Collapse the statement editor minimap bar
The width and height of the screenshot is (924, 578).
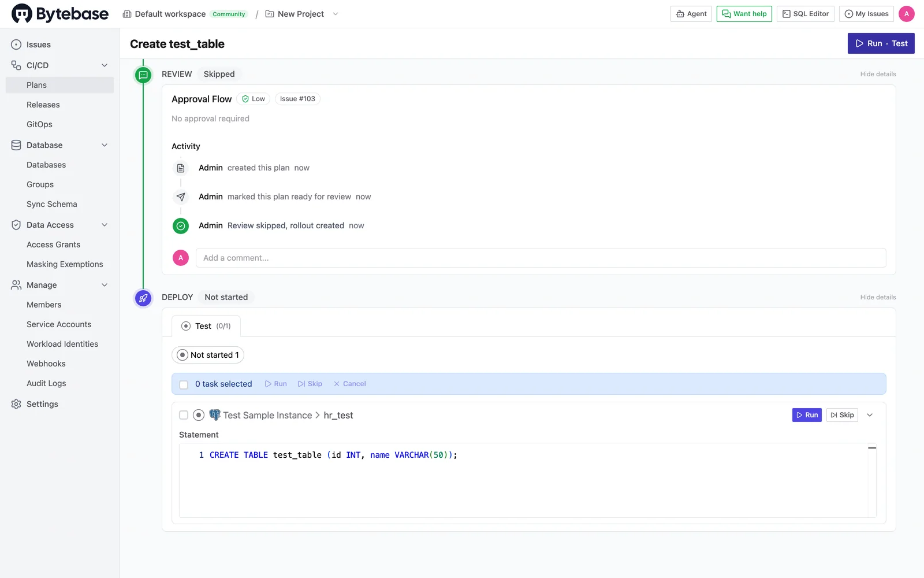pos(872,448)
